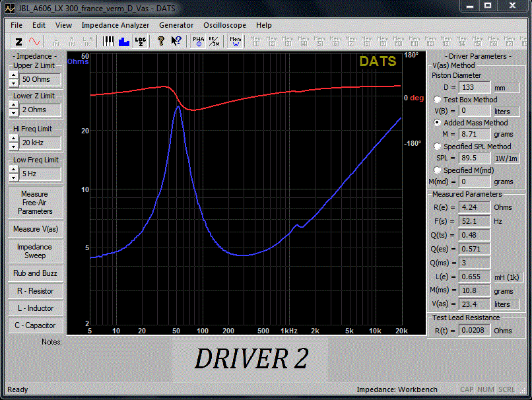Select the Added Mass Method radio button
Screen dimensions: 532x400
[x=438, y=123]
